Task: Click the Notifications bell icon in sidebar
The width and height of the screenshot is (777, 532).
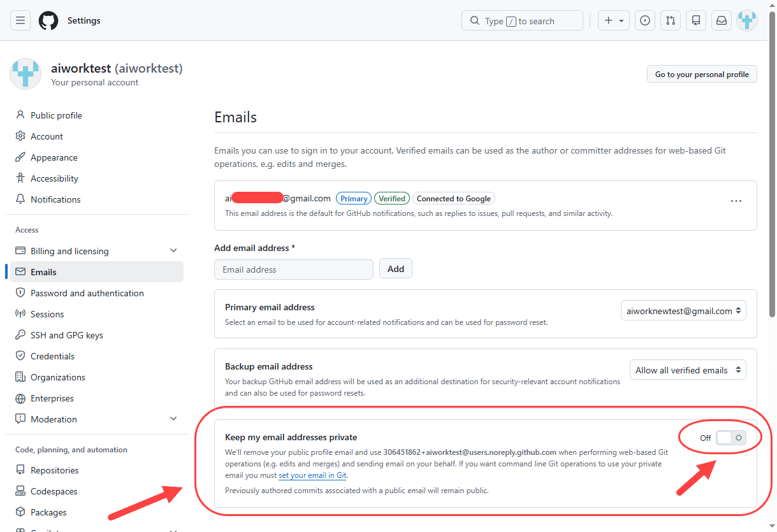Action: [20, 199]
